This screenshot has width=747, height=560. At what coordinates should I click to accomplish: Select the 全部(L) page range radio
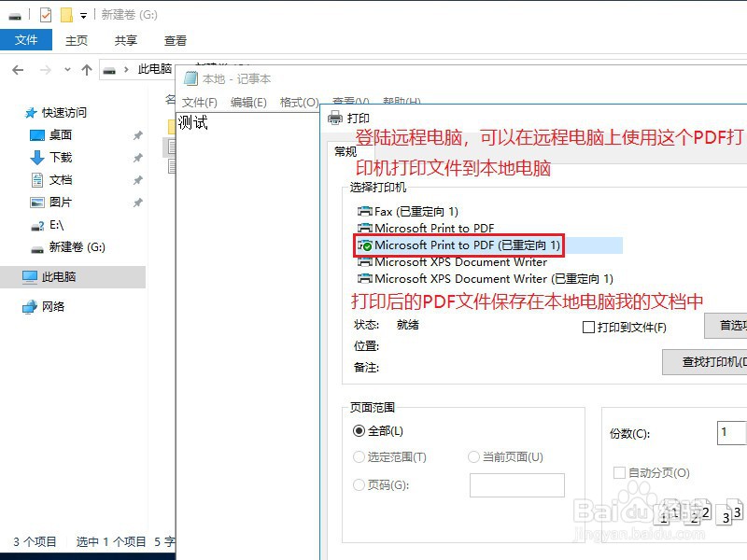[359, 431]
